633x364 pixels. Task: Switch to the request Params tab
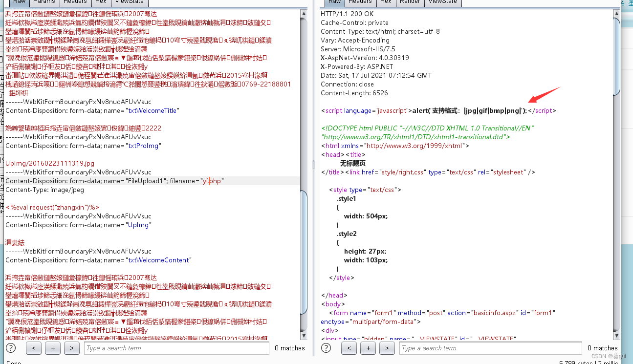click(x=44, y=2)
